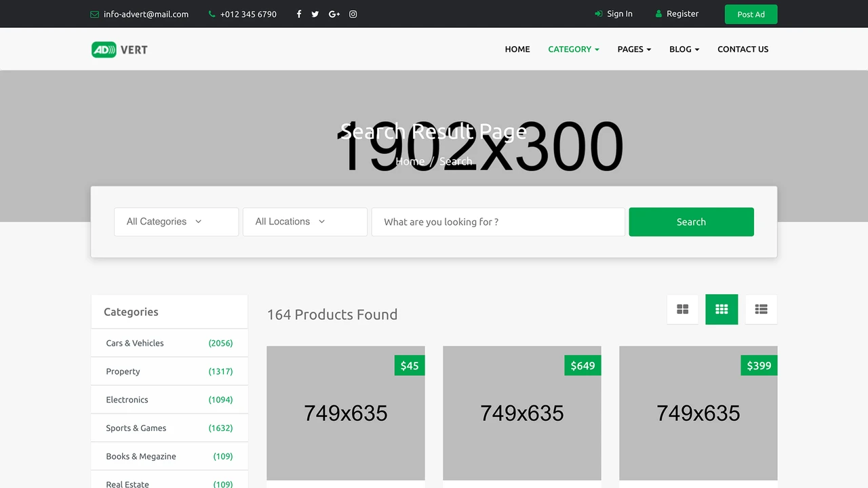868x488 pixels.
Task: Select Electronics category
Action: (x=127, y=400)
